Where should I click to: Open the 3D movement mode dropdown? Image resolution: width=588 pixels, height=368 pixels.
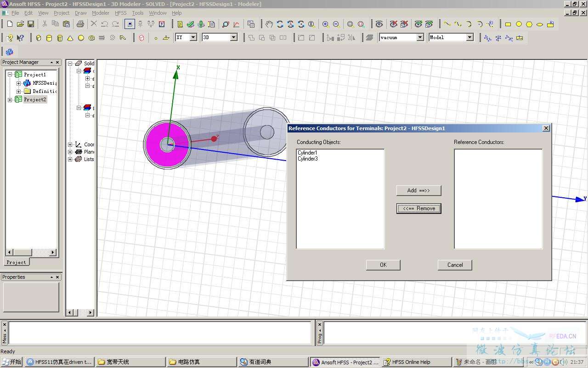(x=234, y=37)
